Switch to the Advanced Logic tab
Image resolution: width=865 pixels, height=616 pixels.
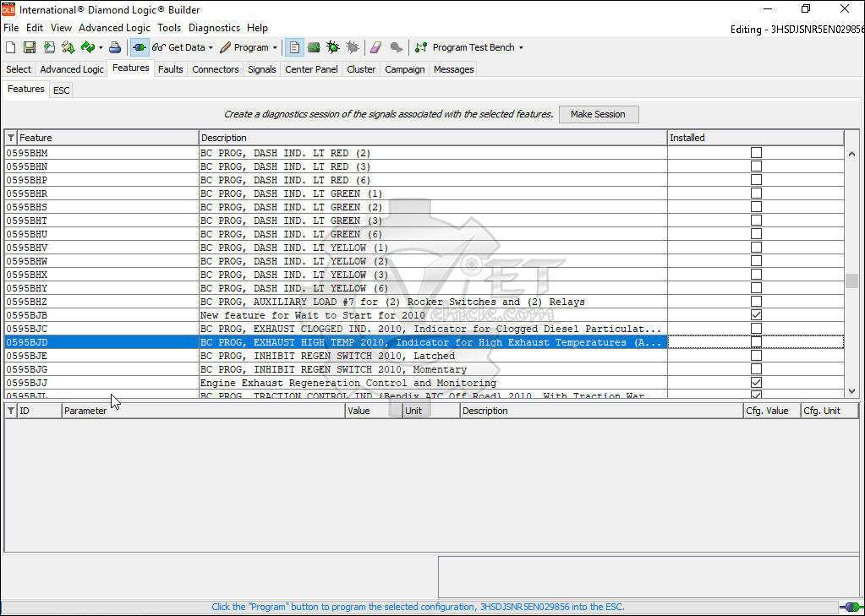coord(72,69)
